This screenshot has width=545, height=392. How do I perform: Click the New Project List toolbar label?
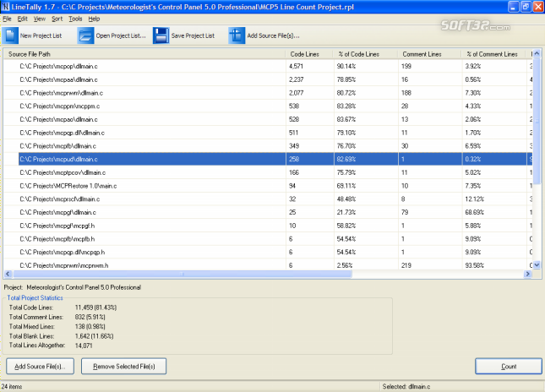(41, 35)
